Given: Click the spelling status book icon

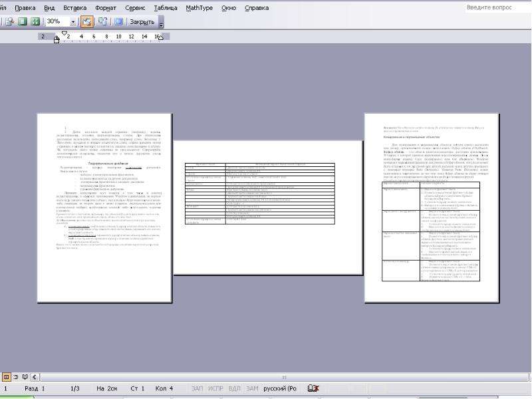Looking at the screenshot, I should [313, 388].
